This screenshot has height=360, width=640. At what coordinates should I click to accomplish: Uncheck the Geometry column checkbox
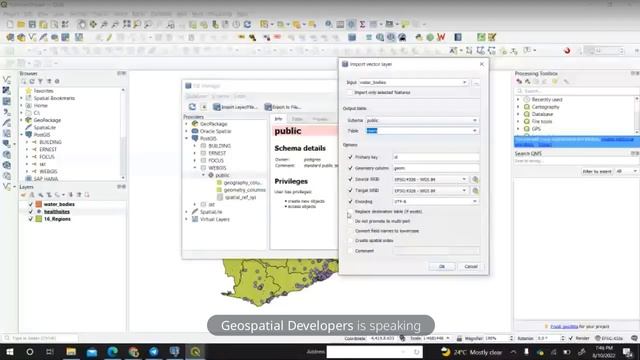(350, 168)
